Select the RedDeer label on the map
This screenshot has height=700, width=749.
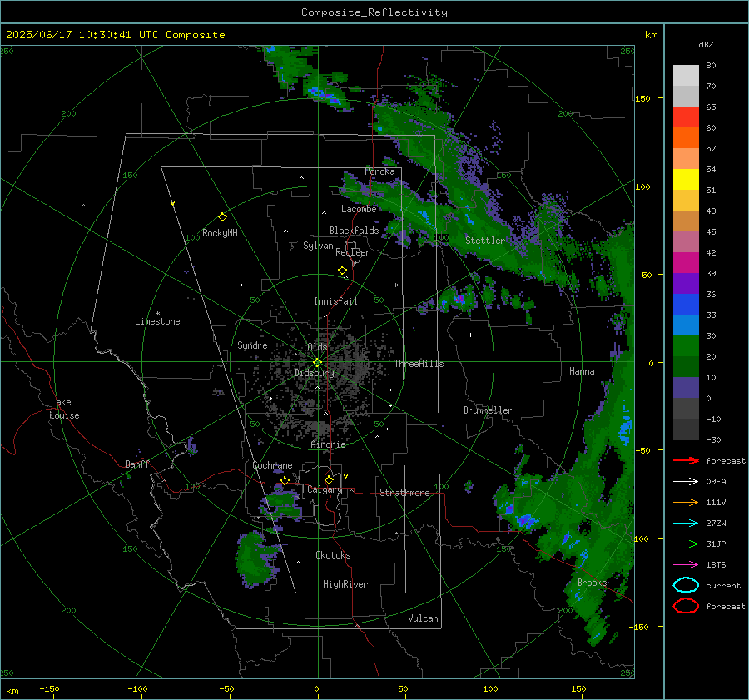[353, 252]
